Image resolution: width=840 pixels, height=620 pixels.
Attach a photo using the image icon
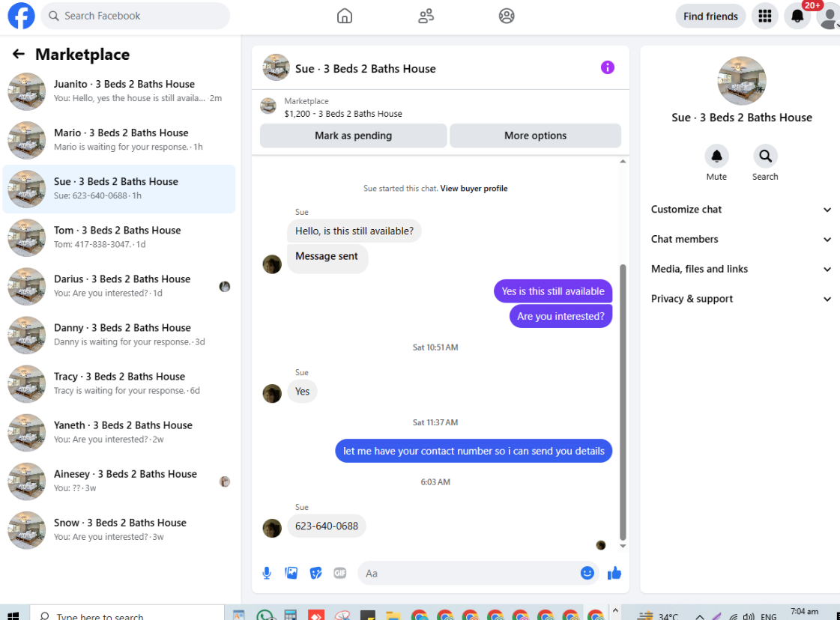click(291, 574)
